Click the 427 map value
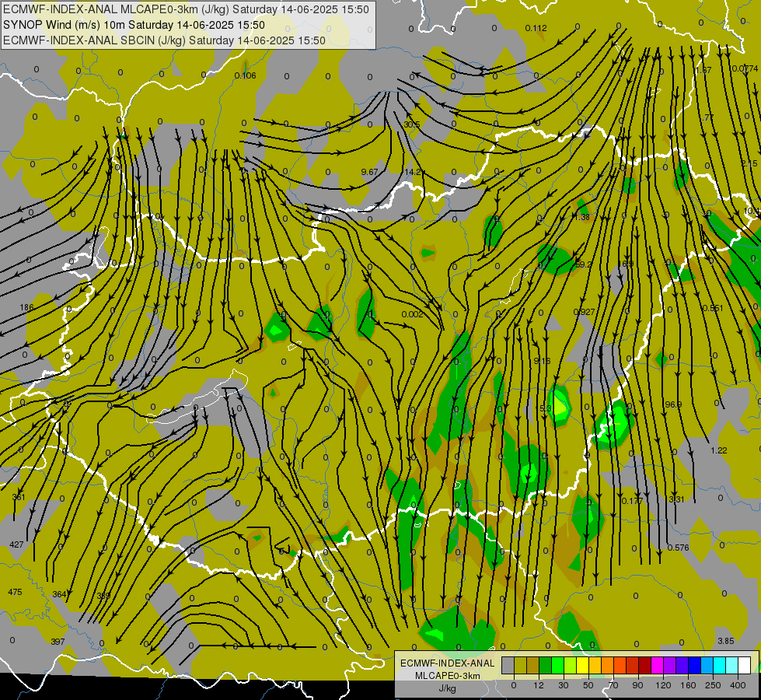The width and height of the screenshot is (761, 700). 16,544
